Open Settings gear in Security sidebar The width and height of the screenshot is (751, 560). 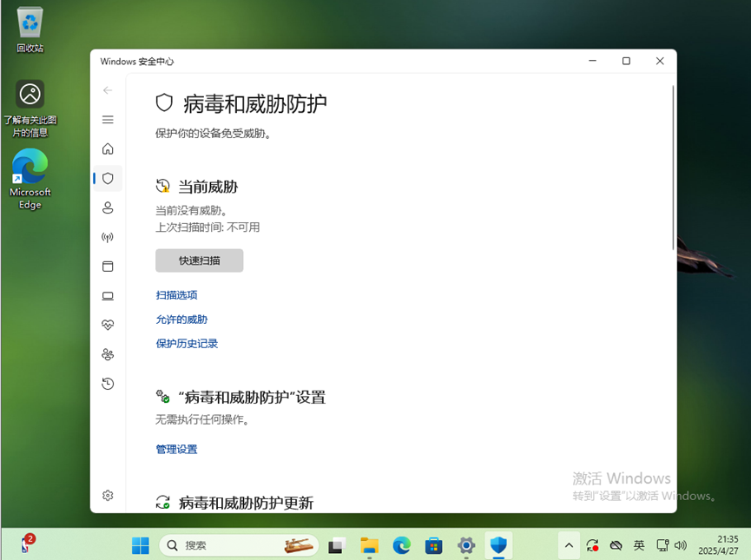click(108, 495)
